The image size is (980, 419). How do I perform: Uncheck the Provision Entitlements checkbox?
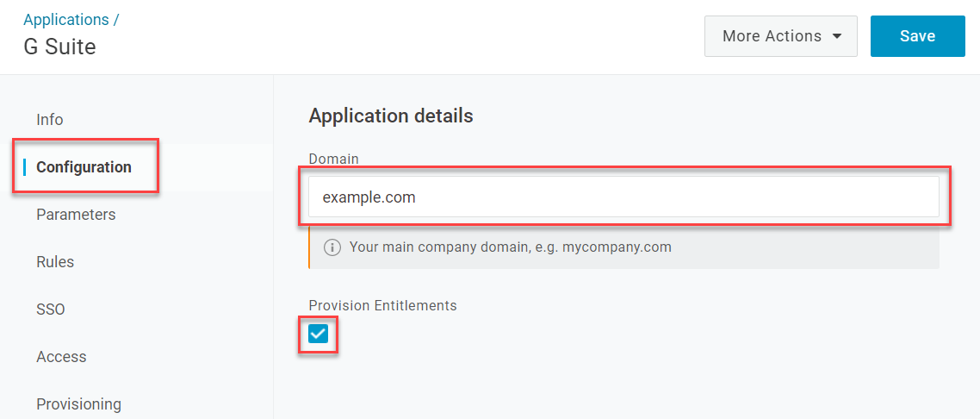coord(318,335)
